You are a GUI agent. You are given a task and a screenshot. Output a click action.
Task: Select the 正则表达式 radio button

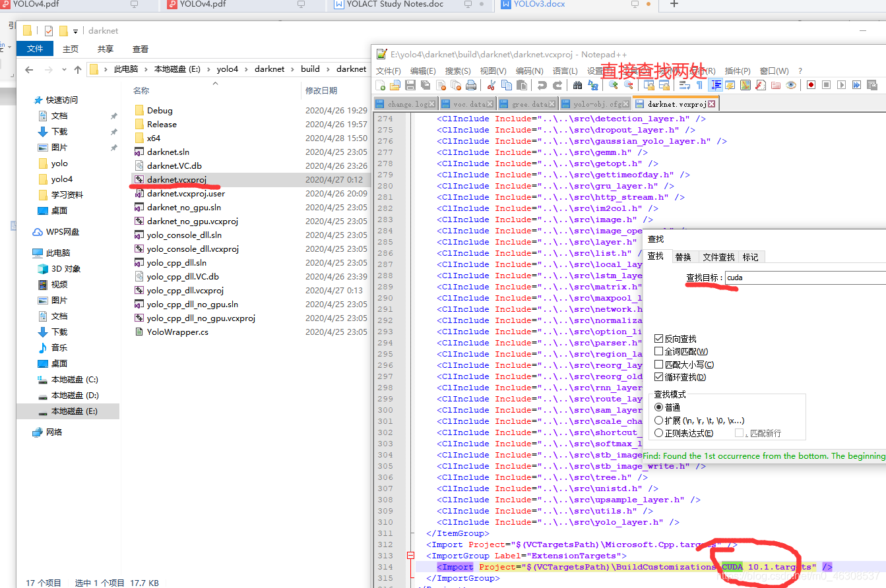(658, 433)
